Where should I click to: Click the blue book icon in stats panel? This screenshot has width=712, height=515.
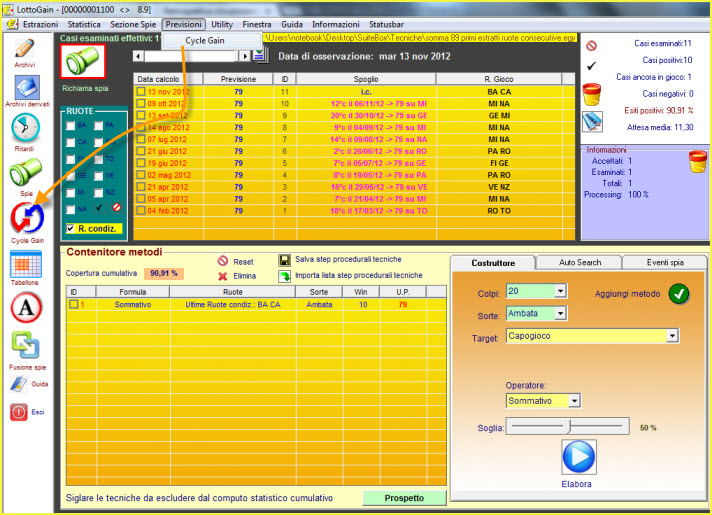pos(593,122)
